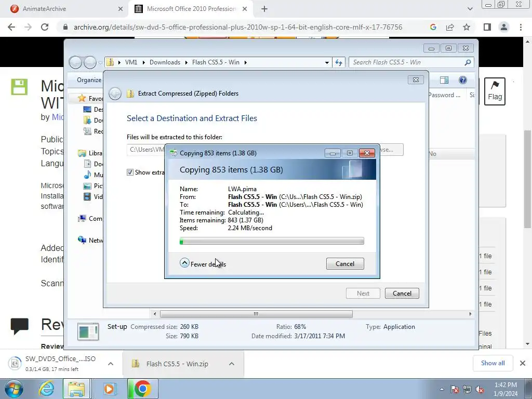This screenshot has height=399, width=532.
Task: Select Flash CS5.5 - Win breadcrumb segment
Action: click(x=216, y=62)
